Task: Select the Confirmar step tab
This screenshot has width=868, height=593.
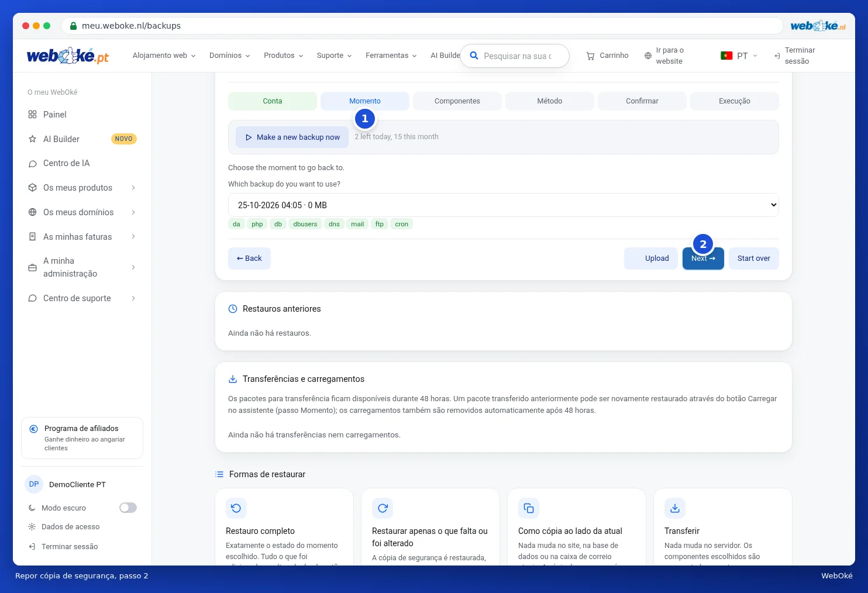Action: (x=642, y=101)
